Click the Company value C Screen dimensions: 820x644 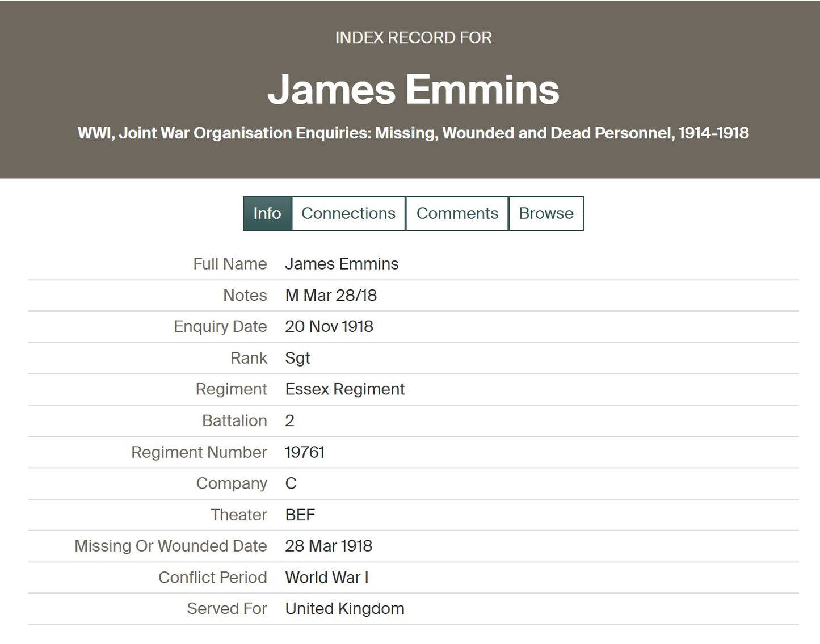click(x=291, y=483)
